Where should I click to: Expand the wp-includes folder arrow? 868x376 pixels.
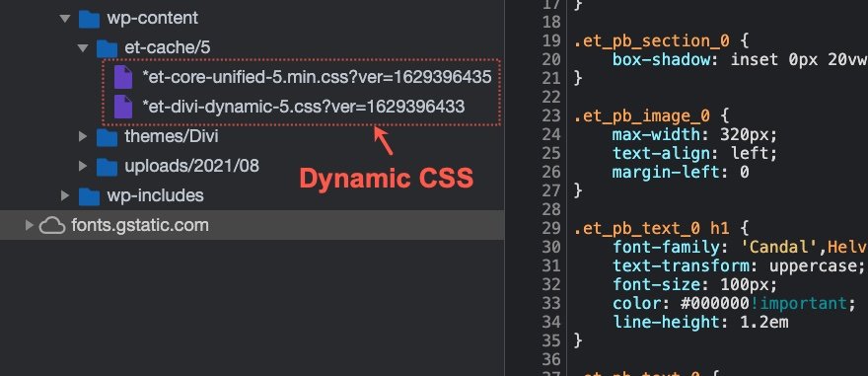pos(65,195)
